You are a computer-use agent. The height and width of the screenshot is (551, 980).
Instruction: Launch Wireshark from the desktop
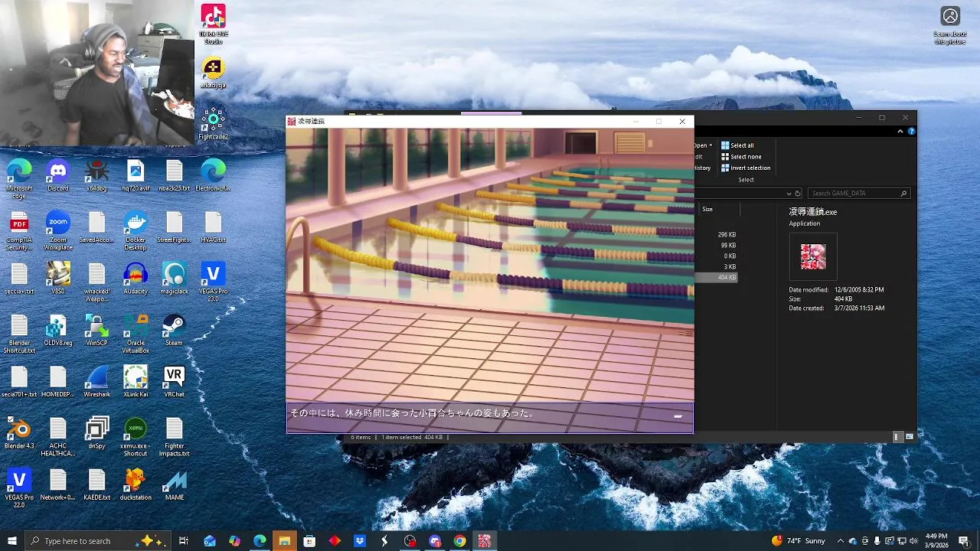pos(96,382)
